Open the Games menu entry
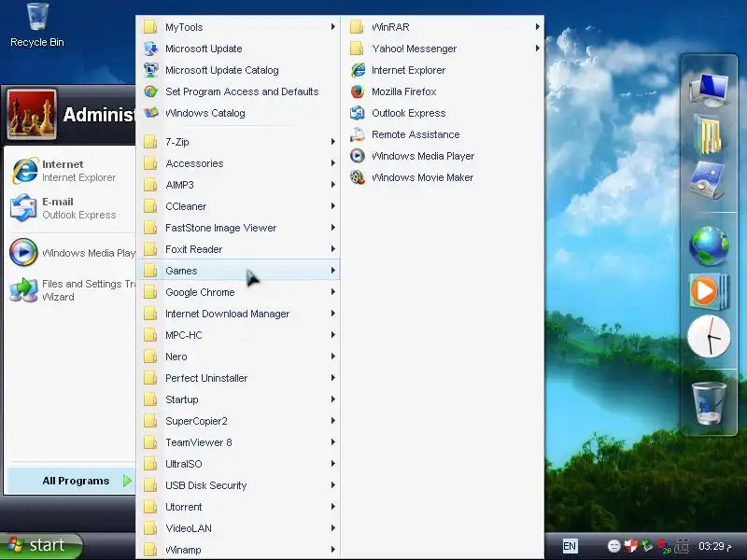 tap(238, 271)
